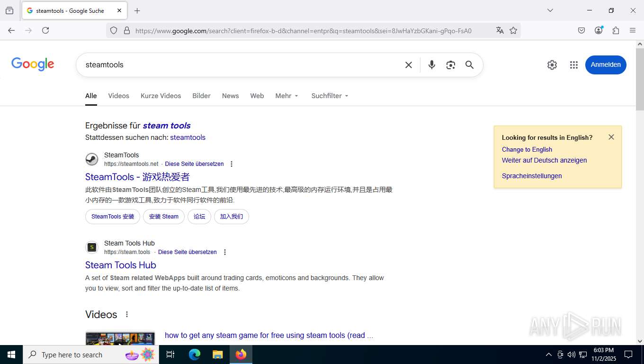Open Google apps grid icon
This screenshot has width=644, height=364.
(574, 65)
